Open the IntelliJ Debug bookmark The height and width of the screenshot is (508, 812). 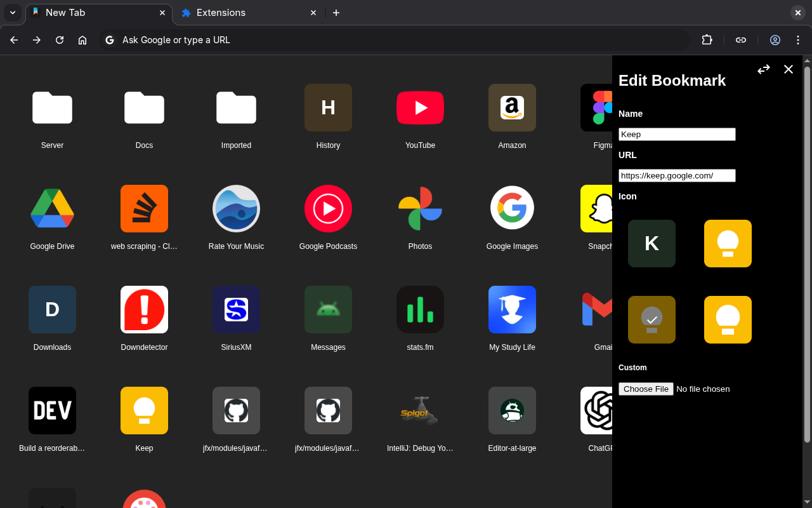[420, 411]
